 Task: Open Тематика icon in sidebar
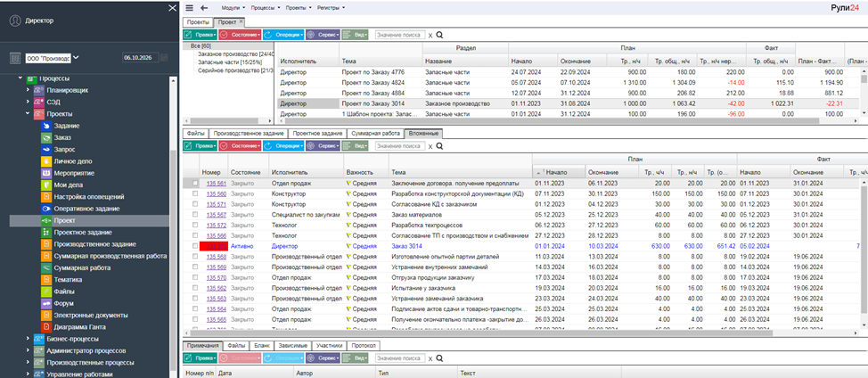click(x=46, y=279)
